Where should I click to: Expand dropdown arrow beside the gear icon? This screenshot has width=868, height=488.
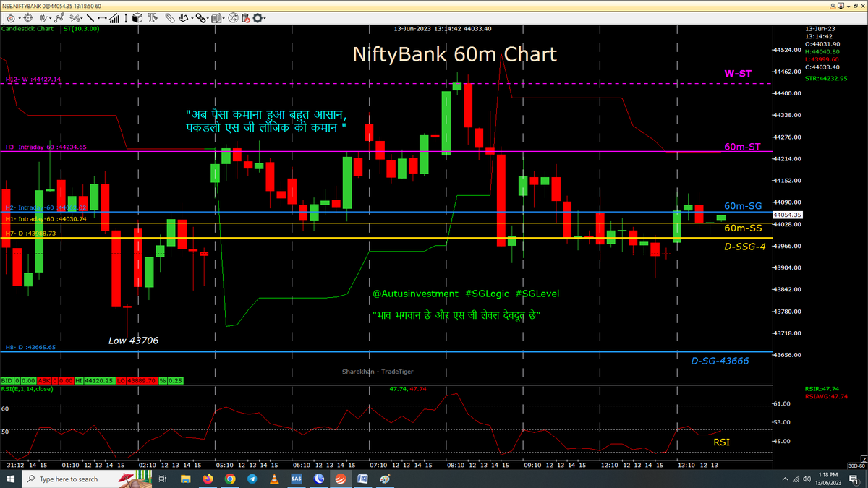(x=265, y=18)
